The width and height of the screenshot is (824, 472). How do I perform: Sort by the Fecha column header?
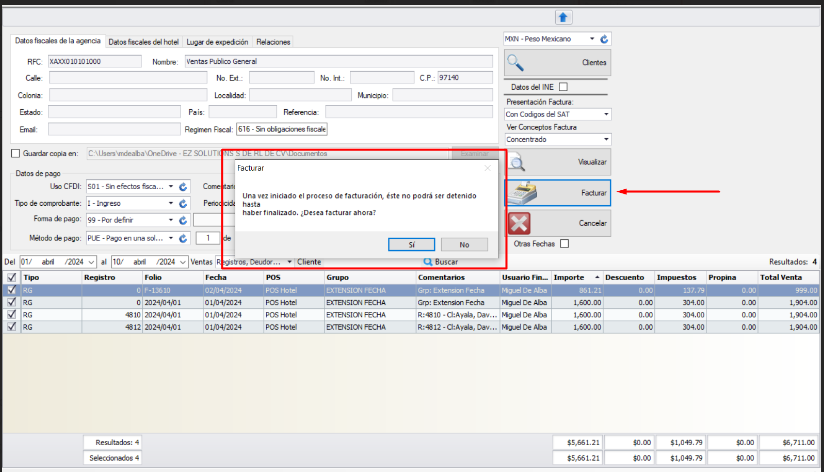coord(233,277)
